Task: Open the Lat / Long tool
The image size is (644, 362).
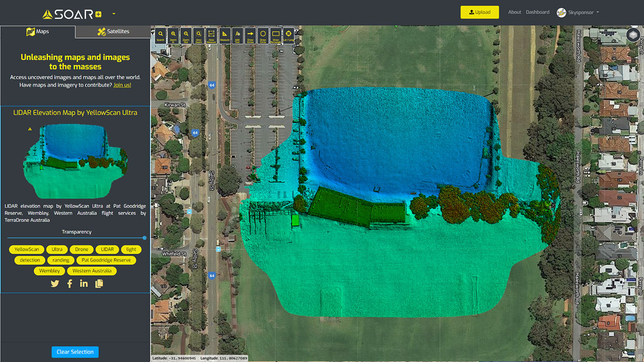Action: tap(289, 35)
